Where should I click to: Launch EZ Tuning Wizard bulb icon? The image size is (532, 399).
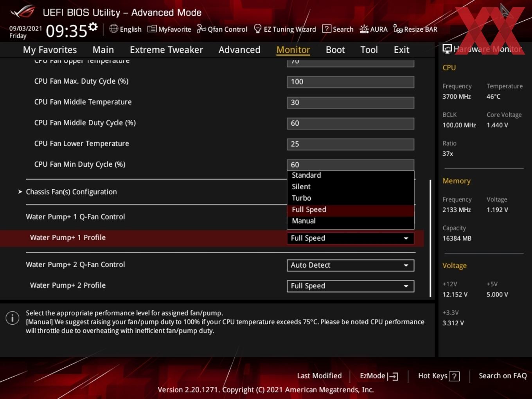(257, 29)
